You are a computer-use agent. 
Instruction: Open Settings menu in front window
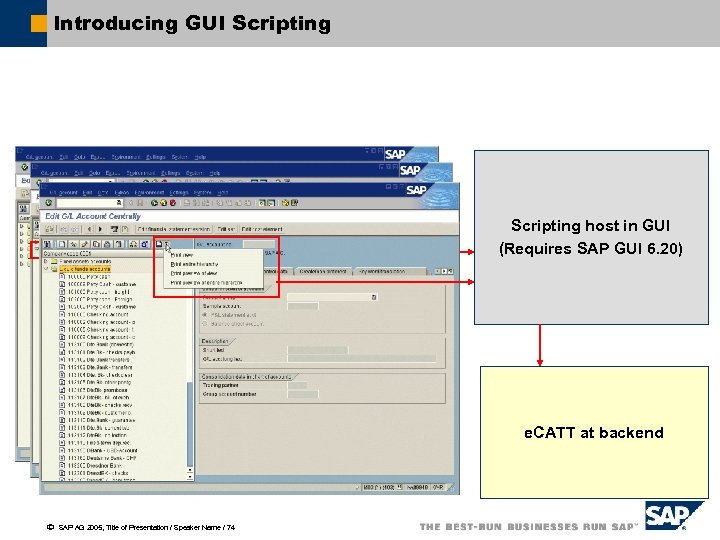pyautogui.click(x=179, y=192)
